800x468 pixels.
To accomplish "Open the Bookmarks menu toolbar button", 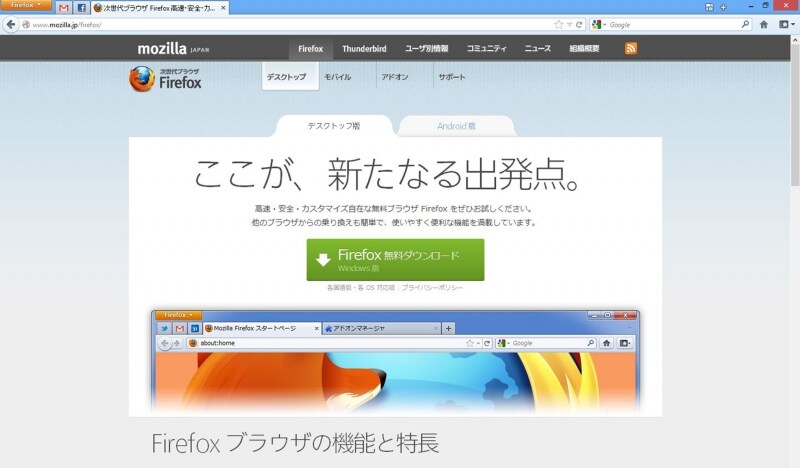I will 786,24.
